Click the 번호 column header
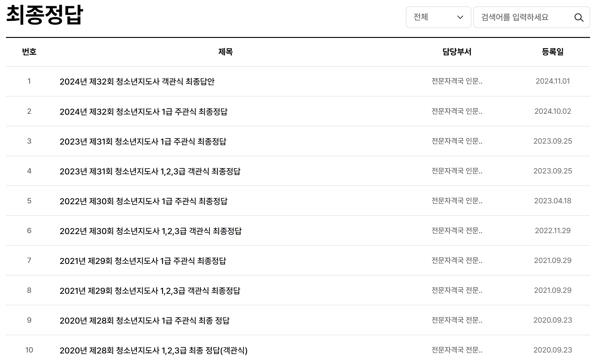This screenshot has height=364, width=601. click(30, 52)
